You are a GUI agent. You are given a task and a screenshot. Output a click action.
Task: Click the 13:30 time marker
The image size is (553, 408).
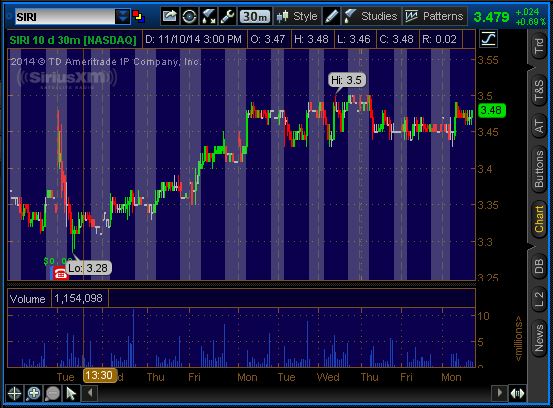coord(99,375)
